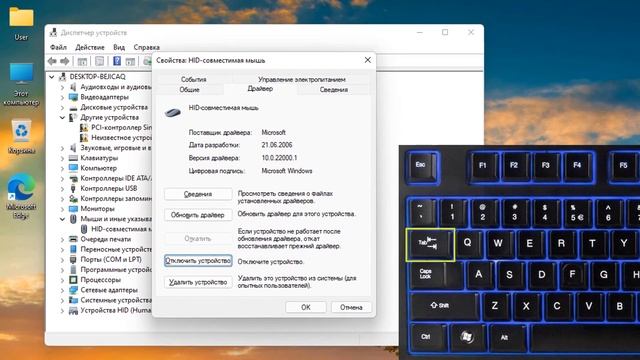Click the driver version value 10.0.22000.1
The width and height of the screenshot is (640, 360).
pyautogui.click(x=279, y=158)
